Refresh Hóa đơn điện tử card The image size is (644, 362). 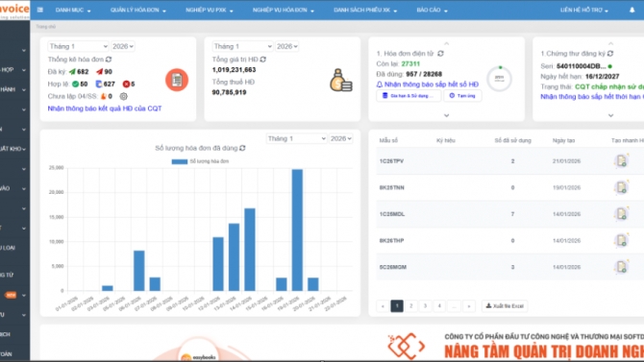(440, 54)
